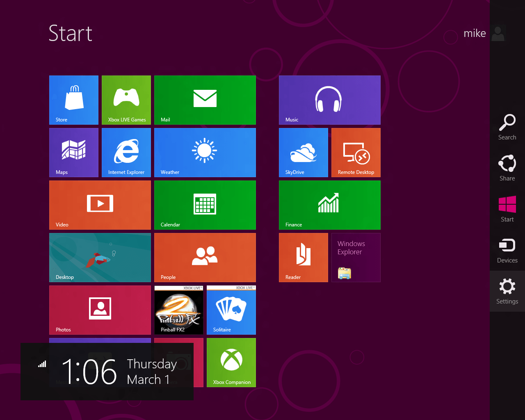Open the Maps tile
This screenshot has height=420, width=525.
point(74,153)
